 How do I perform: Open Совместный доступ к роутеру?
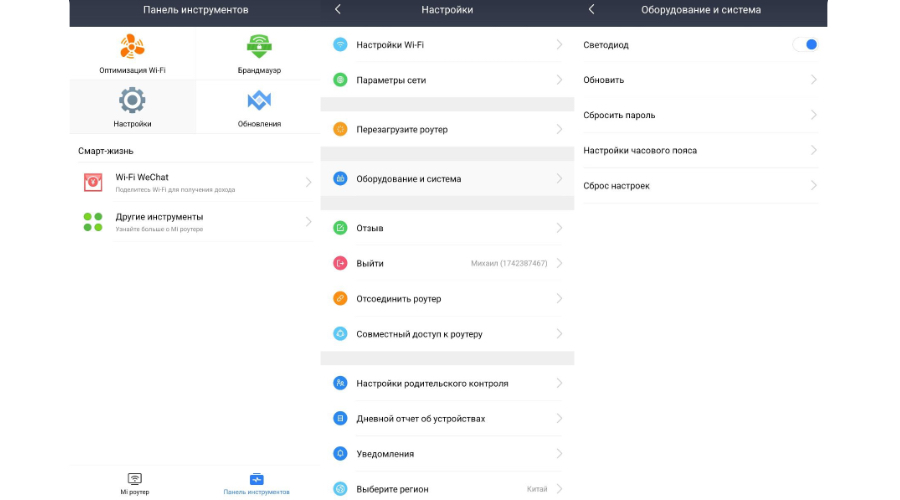pos(447,334)
